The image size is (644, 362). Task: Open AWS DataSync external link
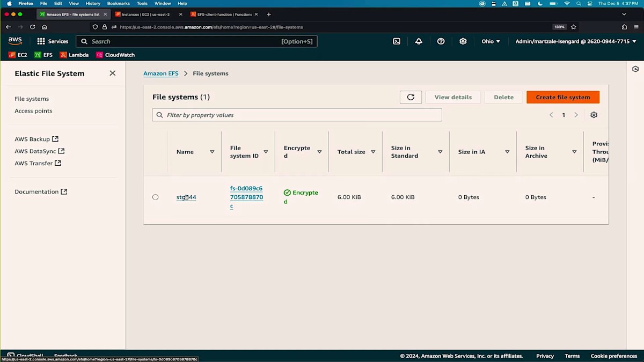(39, 151)
